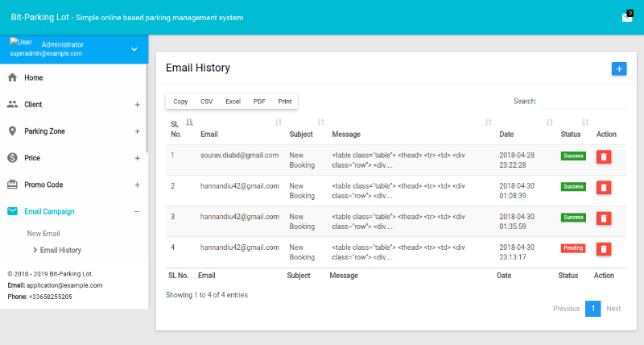The width and height of the screenshot is (644, 345).
Task: Open the notifications icon in header
Action: [x=626, y=17]
